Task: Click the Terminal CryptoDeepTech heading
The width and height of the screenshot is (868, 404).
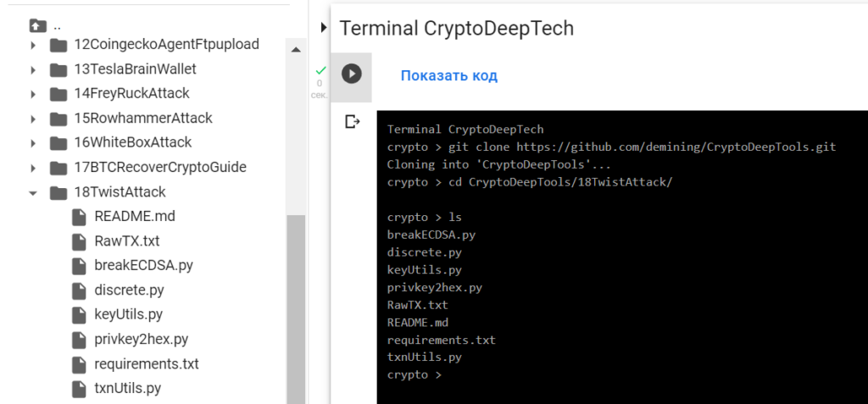Action: pyautogui.click(x=457, y=28)
